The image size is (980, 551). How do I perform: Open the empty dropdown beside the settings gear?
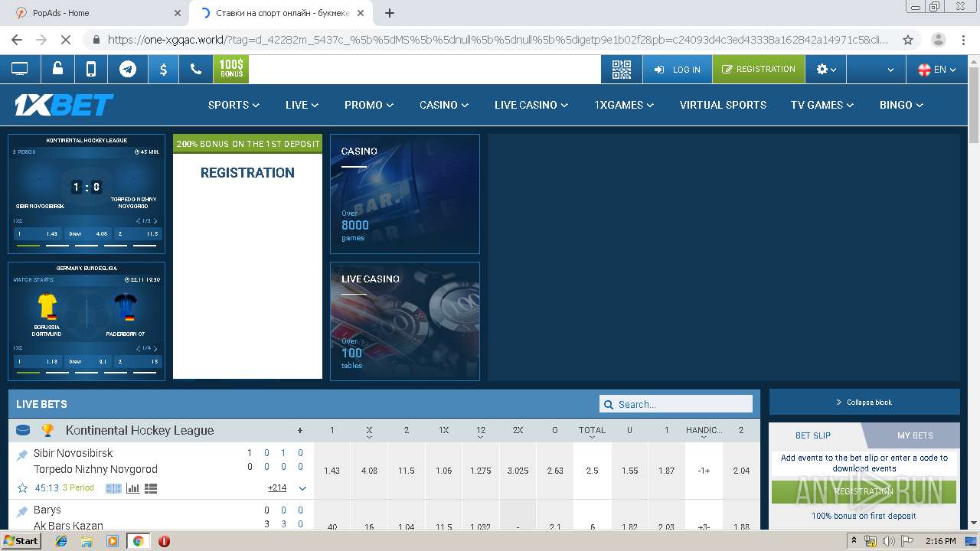876,70
